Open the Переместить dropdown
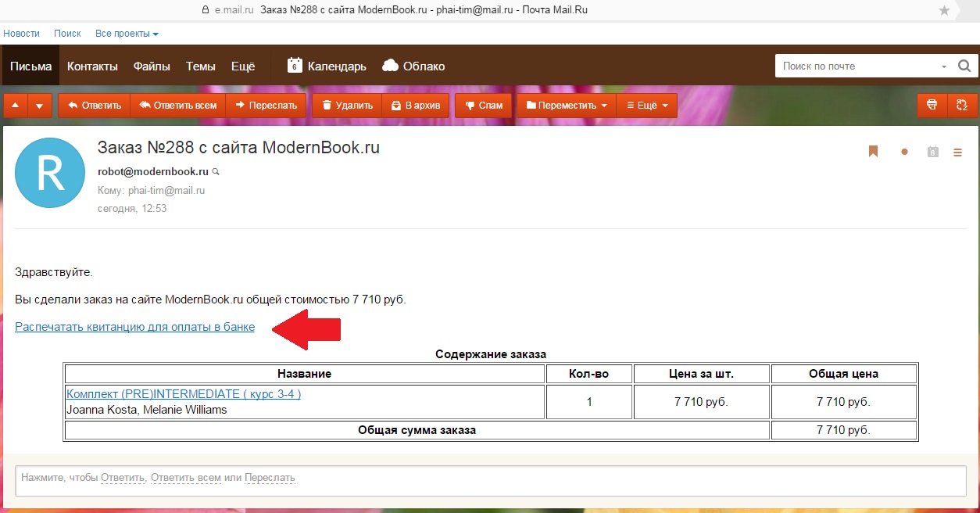 566,105
